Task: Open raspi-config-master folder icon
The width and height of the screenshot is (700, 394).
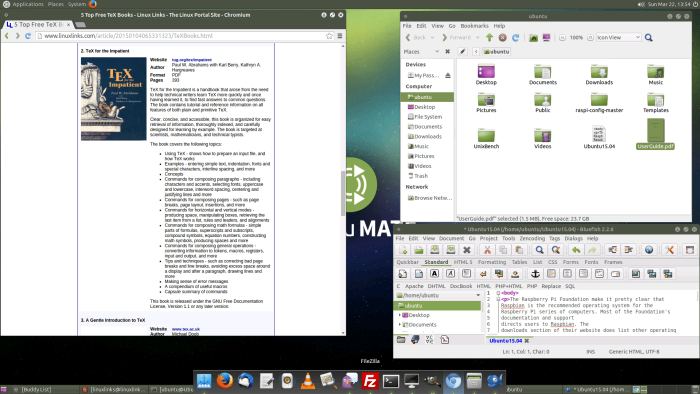Action: pyautogui.click(x=599, y=100)
